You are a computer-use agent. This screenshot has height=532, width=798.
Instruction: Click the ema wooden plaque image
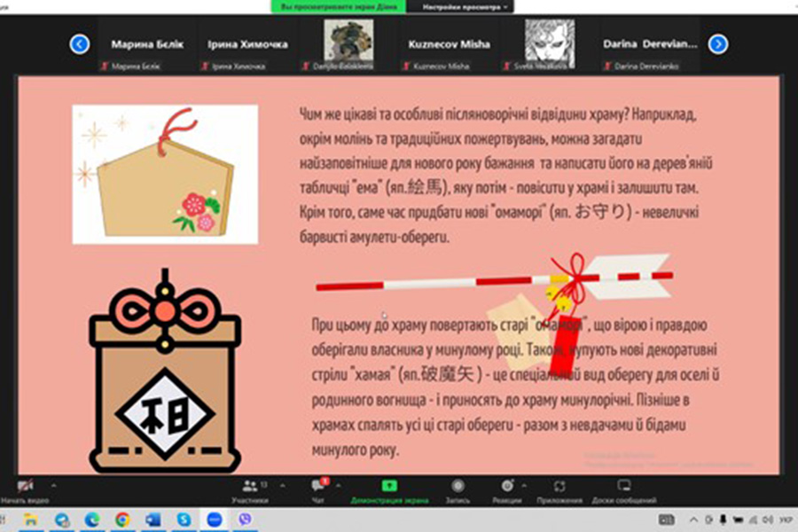tap(165, 174)
